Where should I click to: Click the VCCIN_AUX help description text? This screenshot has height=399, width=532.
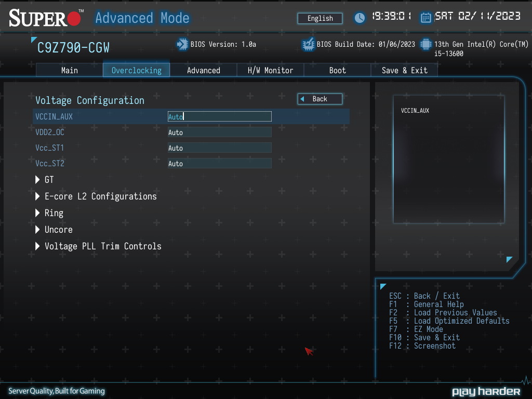click(415, 111)
